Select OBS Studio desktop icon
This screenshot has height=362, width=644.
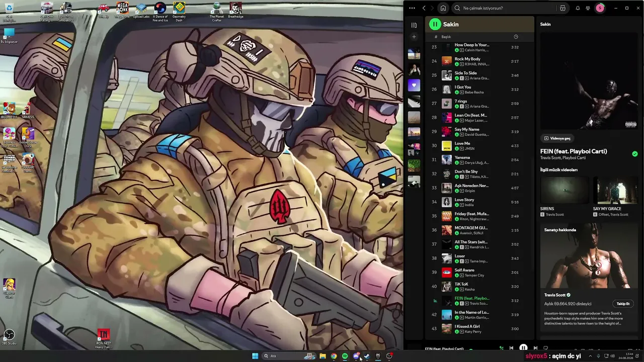click(x=9, y=337)
